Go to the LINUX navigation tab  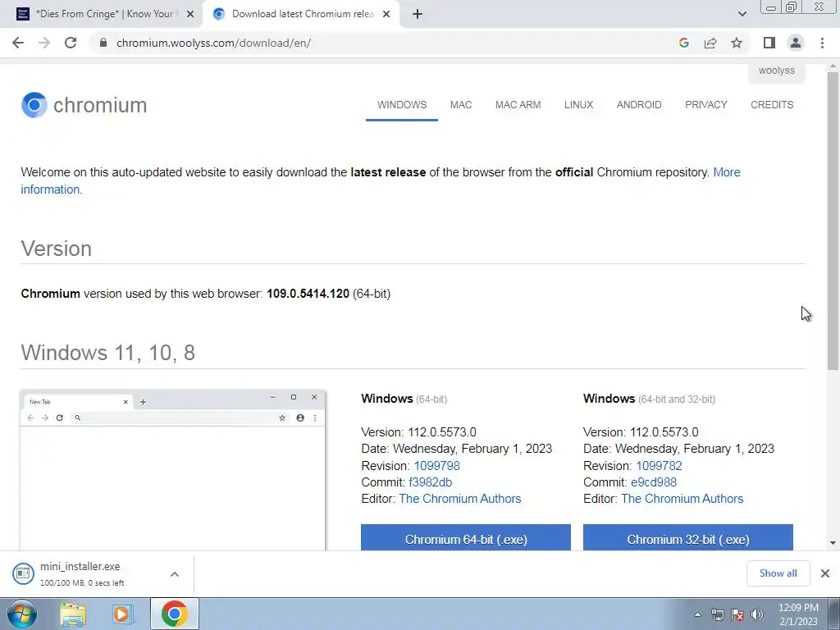(x=578, y=105)
